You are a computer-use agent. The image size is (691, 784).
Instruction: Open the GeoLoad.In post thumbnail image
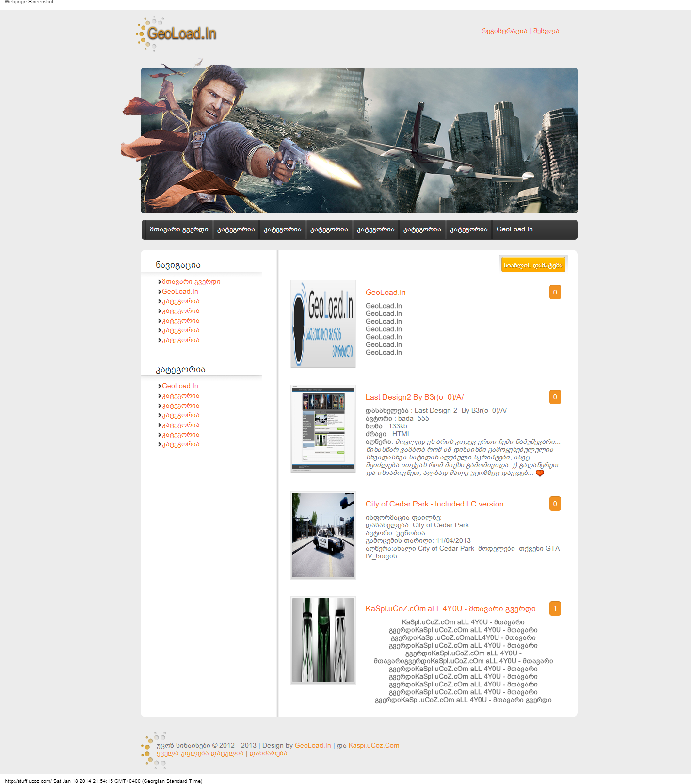point(323,324)
